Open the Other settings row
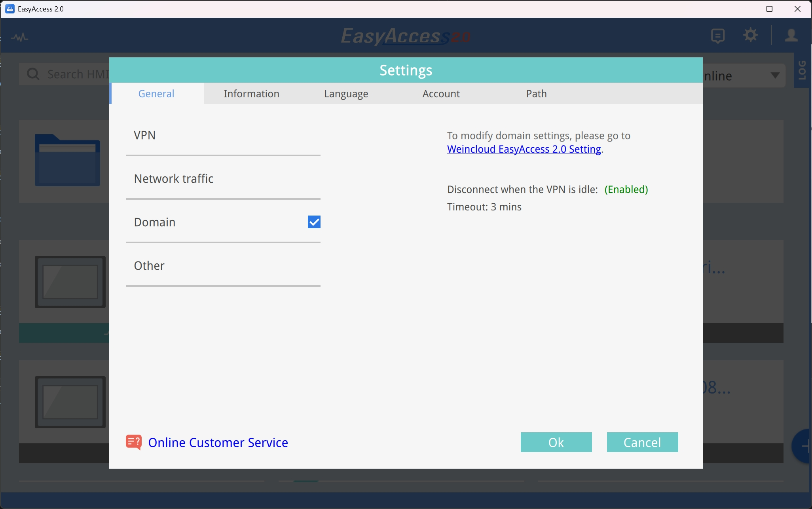The image size is (812, 509). coord(223,266)
